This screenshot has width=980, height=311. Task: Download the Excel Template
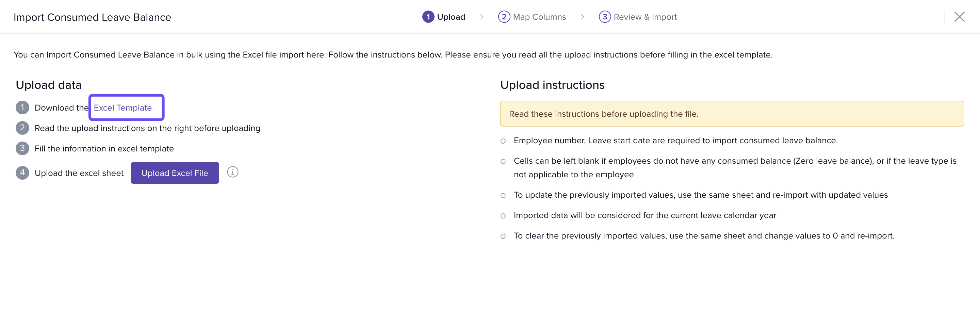point(122,108)
